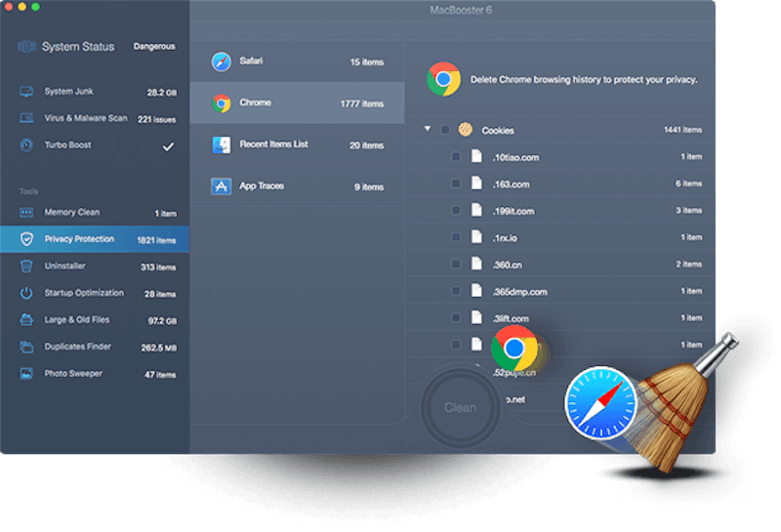
Task: Click the 47 items Photo Sweeper count
Action: pos(160,375)
